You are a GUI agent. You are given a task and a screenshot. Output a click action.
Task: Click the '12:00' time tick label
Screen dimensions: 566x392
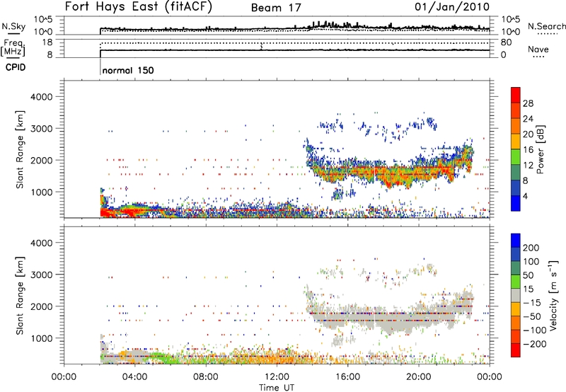click(277, 377)
